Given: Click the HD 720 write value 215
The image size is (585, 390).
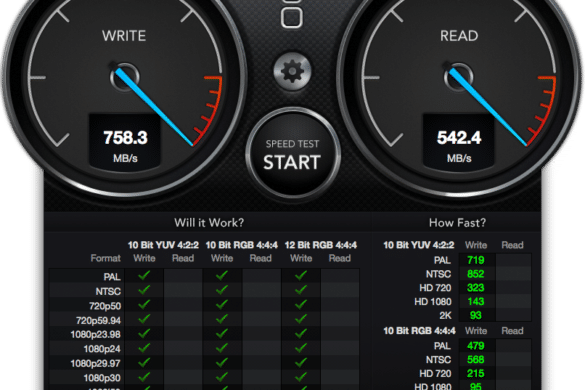Looking at the screenshot, I should [x=476, y=374].
